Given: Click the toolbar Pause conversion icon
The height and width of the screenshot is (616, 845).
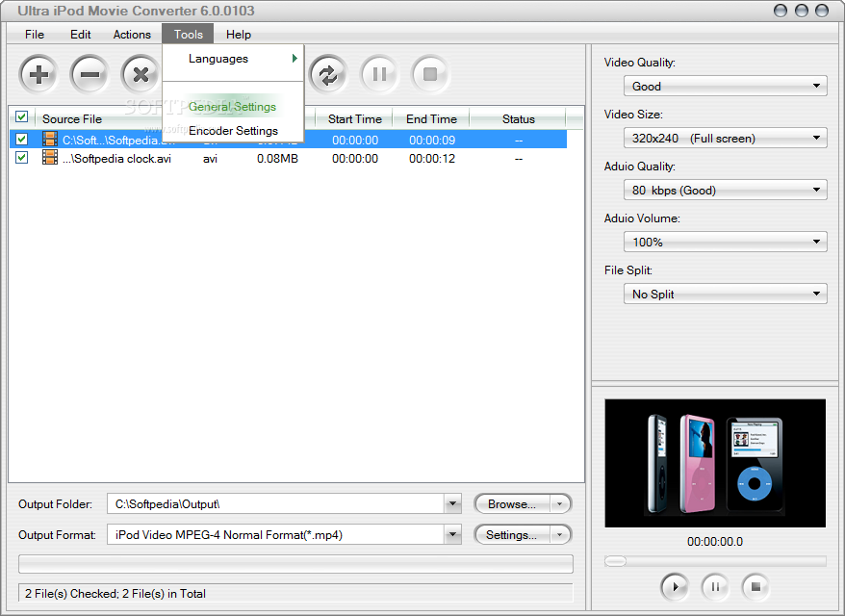Looking at the screenshot, I should pos(379,74).
